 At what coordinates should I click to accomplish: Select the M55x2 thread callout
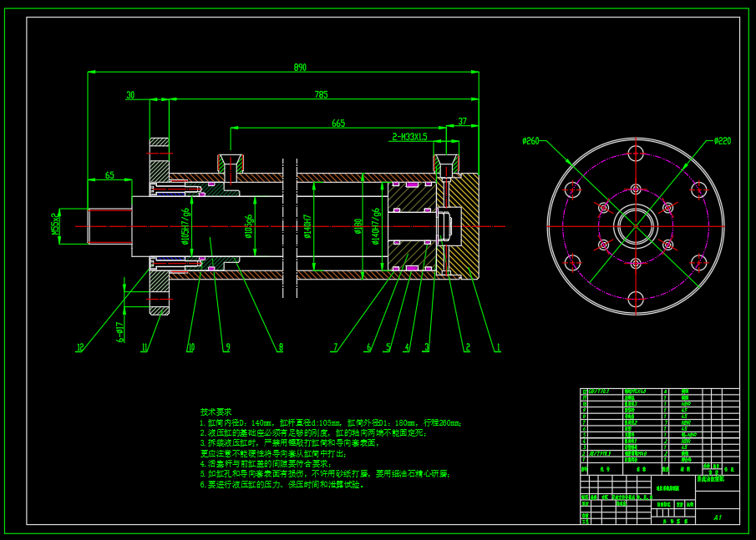56,224
